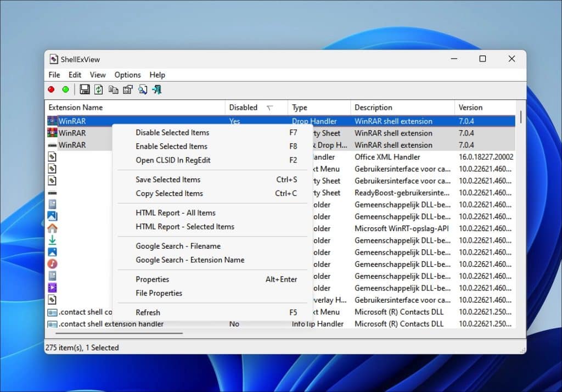Click the green download arrow list icon
Viewport: 562px width, 392px height.
pos(52,240)
